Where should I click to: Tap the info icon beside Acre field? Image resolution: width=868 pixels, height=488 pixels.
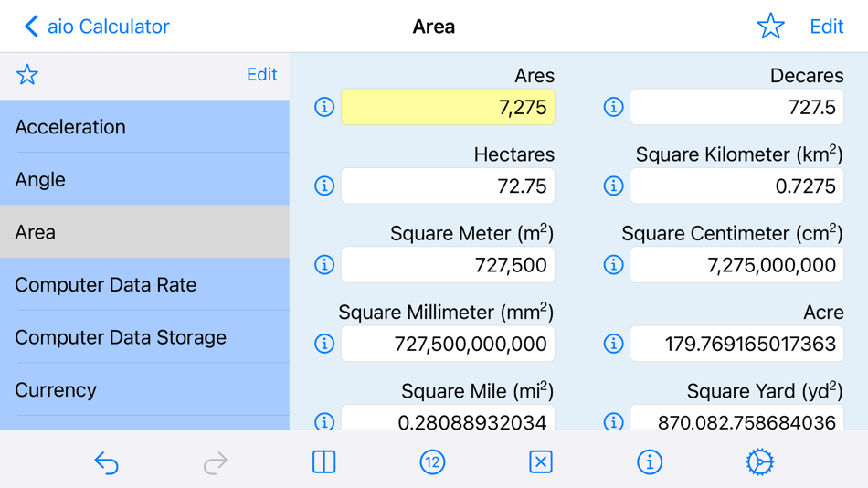click(x=613, y=344)
